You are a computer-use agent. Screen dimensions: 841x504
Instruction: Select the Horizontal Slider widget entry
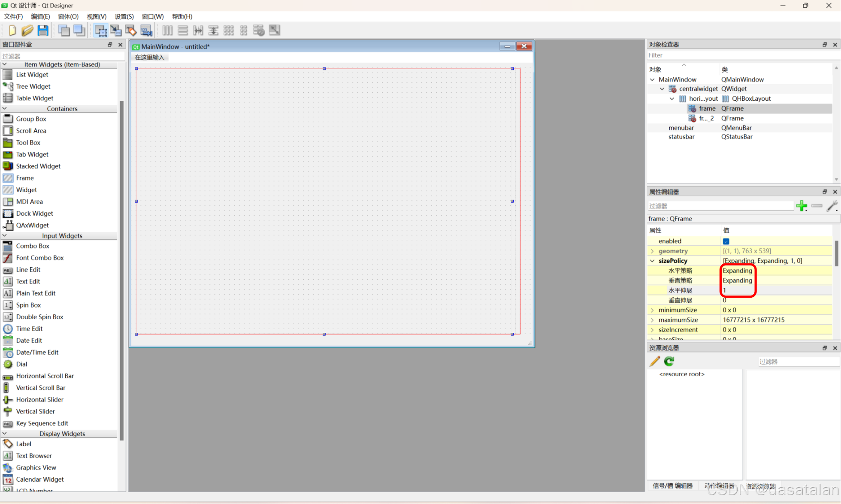39,399
